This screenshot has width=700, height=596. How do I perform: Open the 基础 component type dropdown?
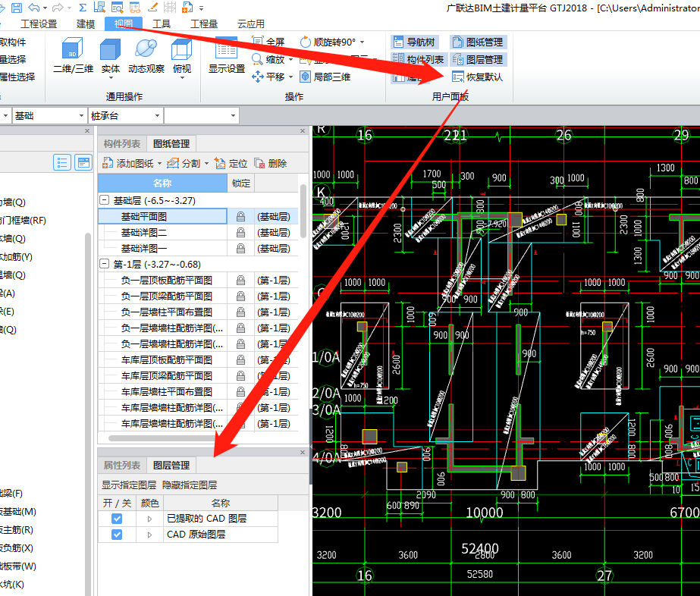(x=81, y=115)
